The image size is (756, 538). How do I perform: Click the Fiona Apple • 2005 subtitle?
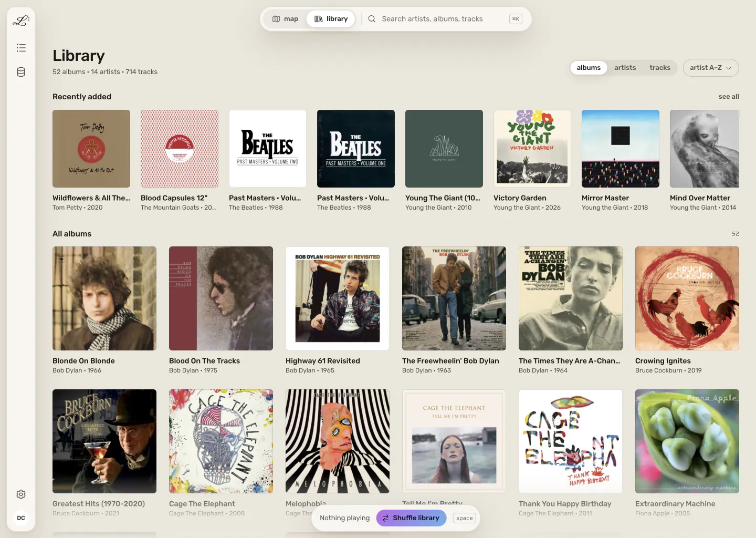click(663, 513)
